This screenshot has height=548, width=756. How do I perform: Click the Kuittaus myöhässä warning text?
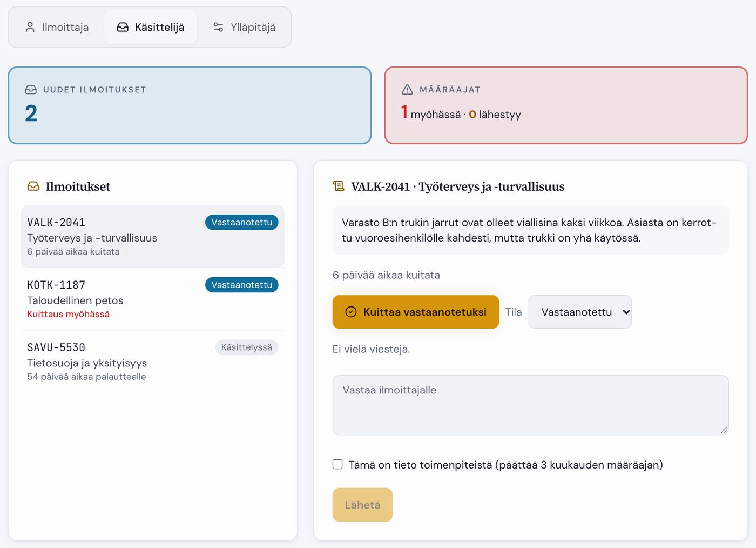69,314
